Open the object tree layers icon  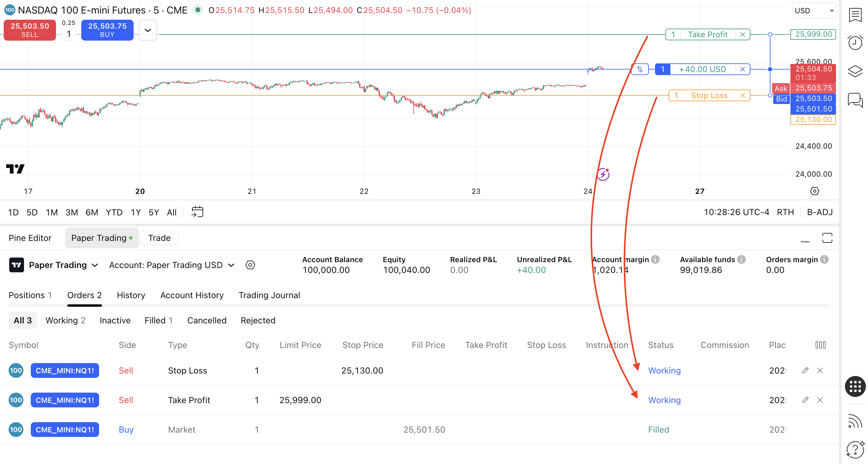[x=855, y=71]
